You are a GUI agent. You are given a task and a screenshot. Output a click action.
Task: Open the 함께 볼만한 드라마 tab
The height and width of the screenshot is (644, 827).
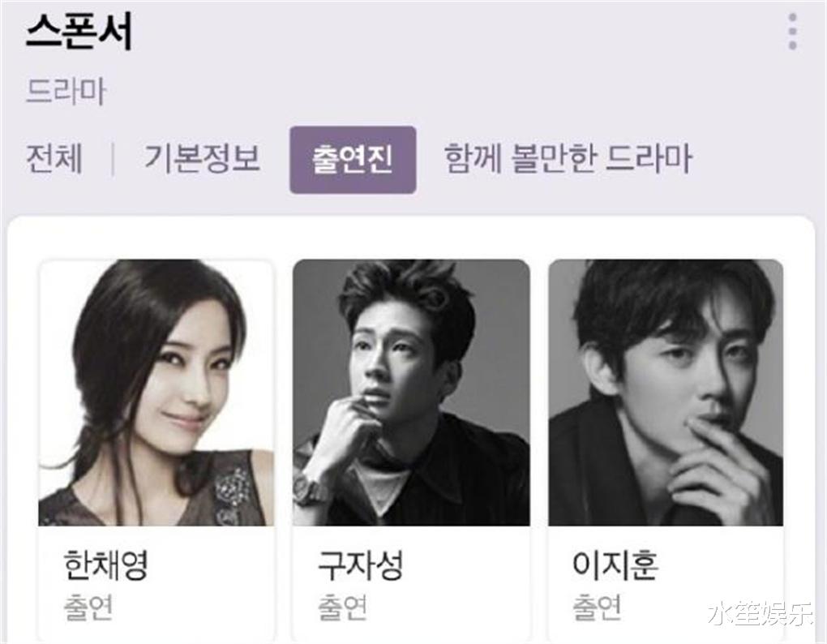(x=568, y=158)
